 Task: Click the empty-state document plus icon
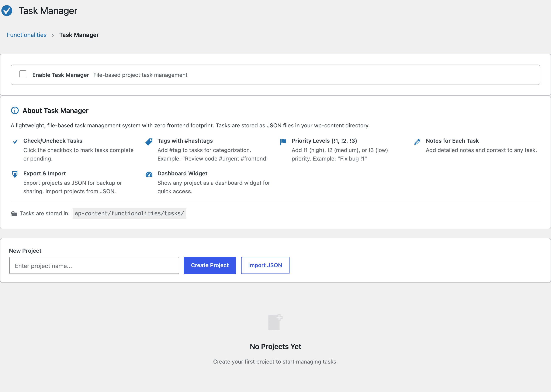(x=275, y=322)
